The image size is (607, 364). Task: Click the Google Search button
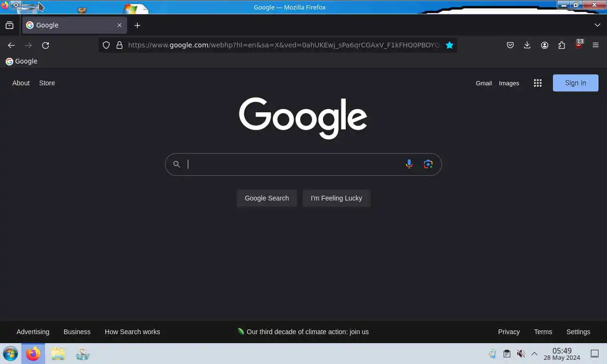click(267, 198)
